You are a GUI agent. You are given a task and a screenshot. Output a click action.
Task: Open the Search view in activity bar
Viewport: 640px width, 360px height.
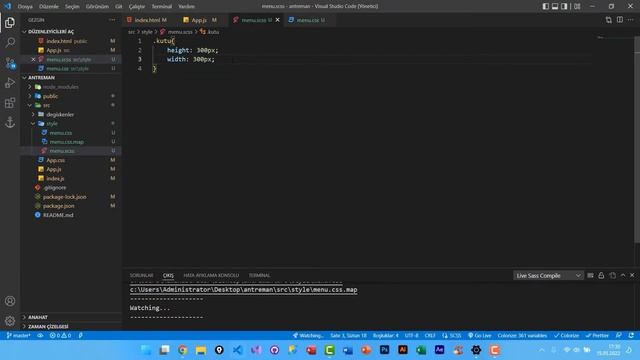pyautogui.click(x=10, y=42)
